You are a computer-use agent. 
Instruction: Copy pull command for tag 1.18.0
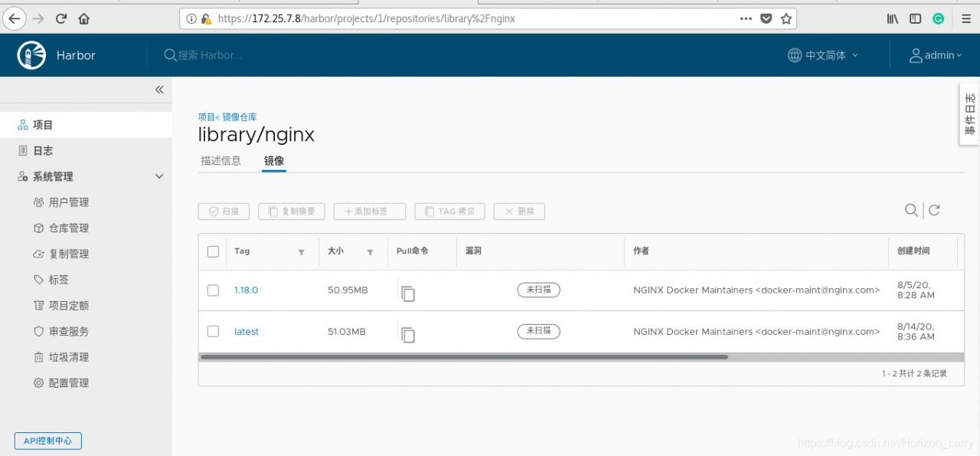coord(408,293)
